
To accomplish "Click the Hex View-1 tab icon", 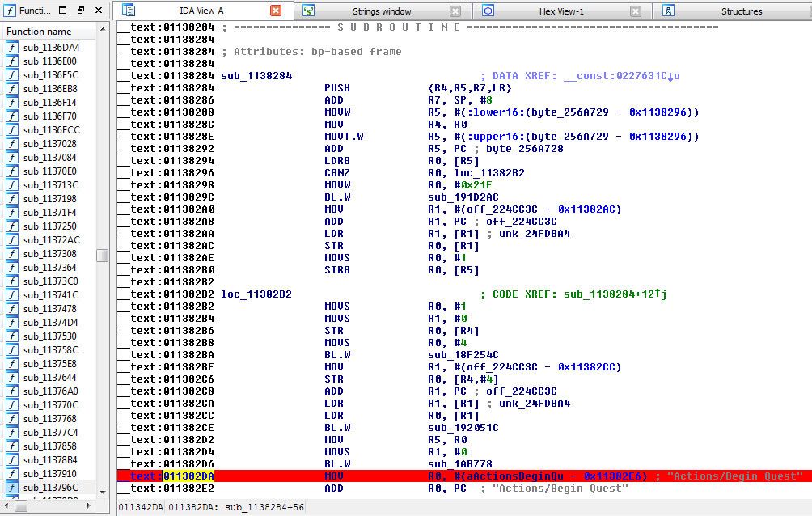I will [488, 11].
